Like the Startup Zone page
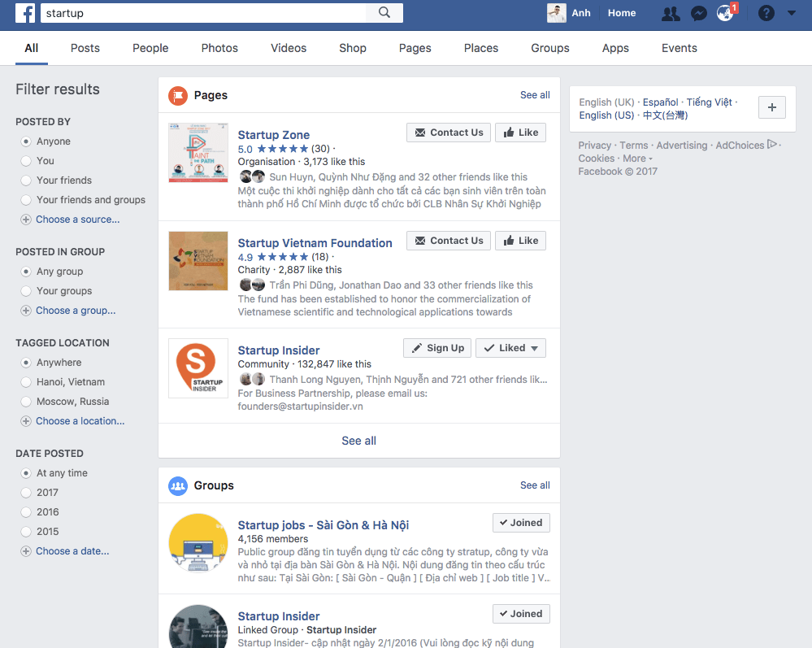812x648 pixels. coord(520,133)
